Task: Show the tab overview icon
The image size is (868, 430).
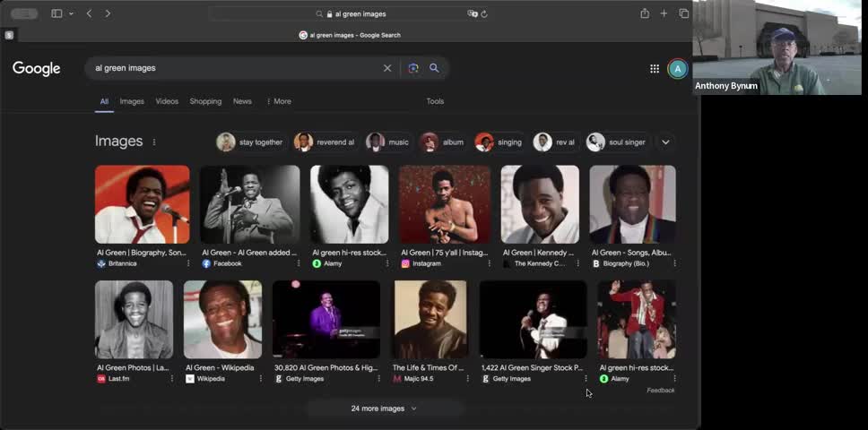Action: (684, 13)
